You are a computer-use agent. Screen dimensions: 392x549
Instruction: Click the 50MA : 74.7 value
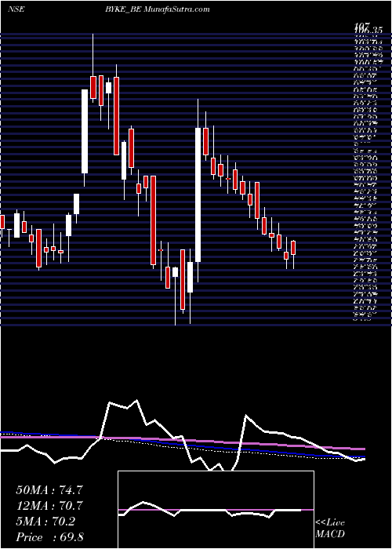pyautogui.click(x=49, y=490)
